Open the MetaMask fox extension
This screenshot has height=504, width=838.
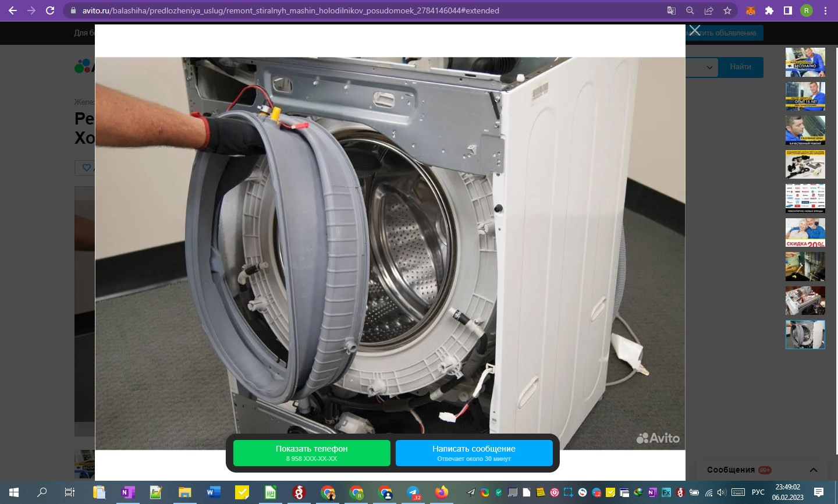pos(751,10)
